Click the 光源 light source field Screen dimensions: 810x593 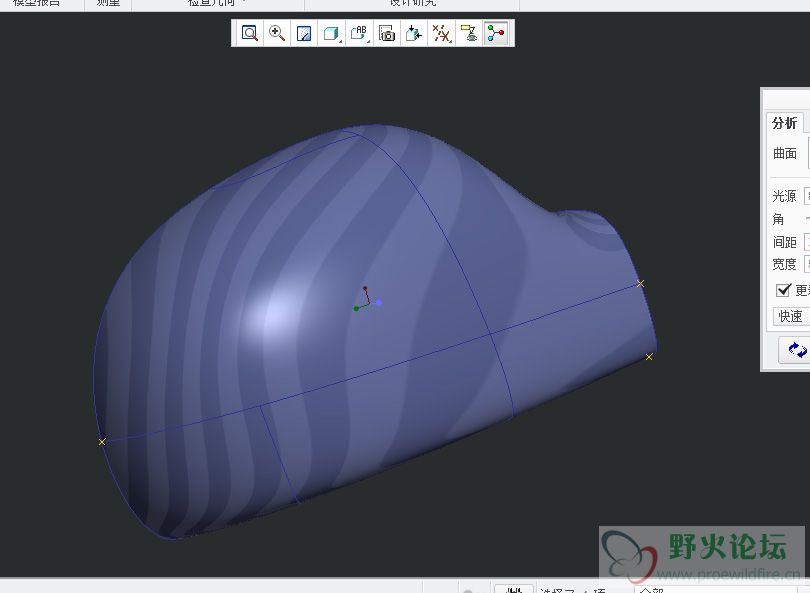coord(806,196)
